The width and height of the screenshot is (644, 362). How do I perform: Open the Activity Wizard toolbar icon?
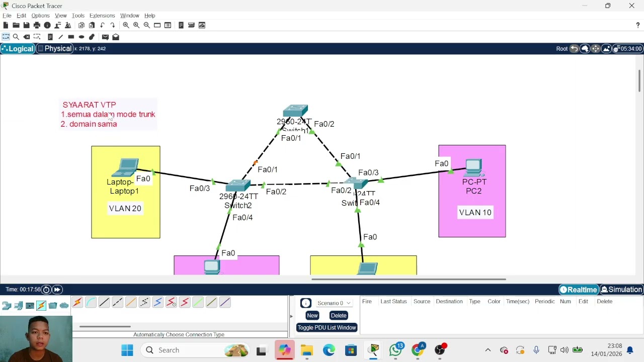pos(68,25)
